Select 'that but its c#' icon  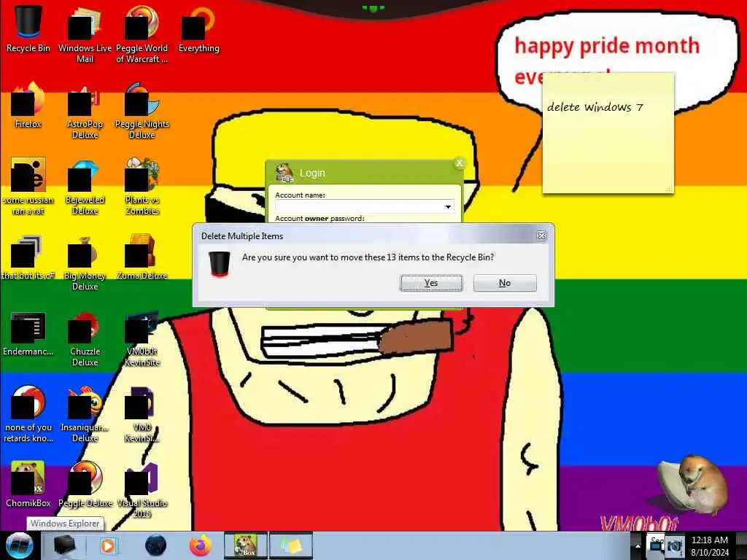tap(28, 257)
